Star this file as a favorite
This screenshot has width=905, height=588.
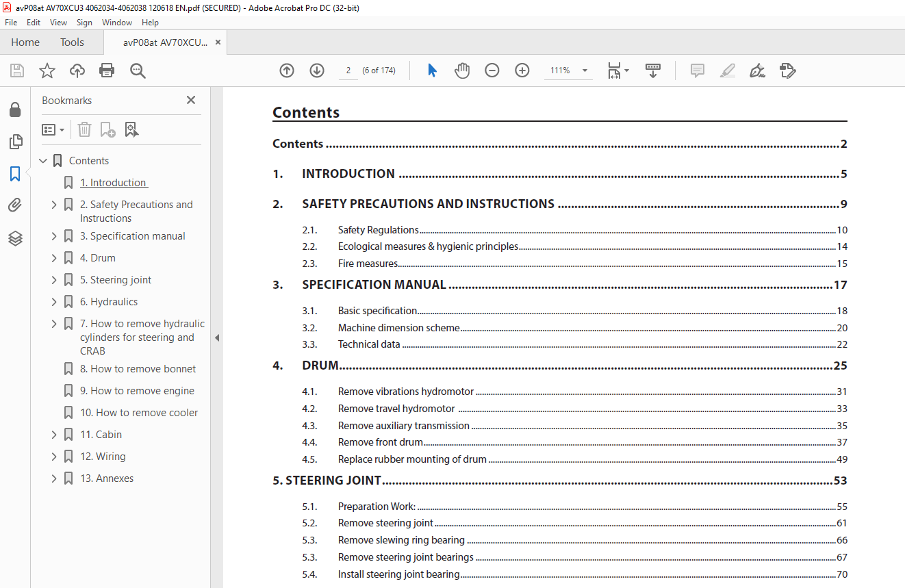47,71
